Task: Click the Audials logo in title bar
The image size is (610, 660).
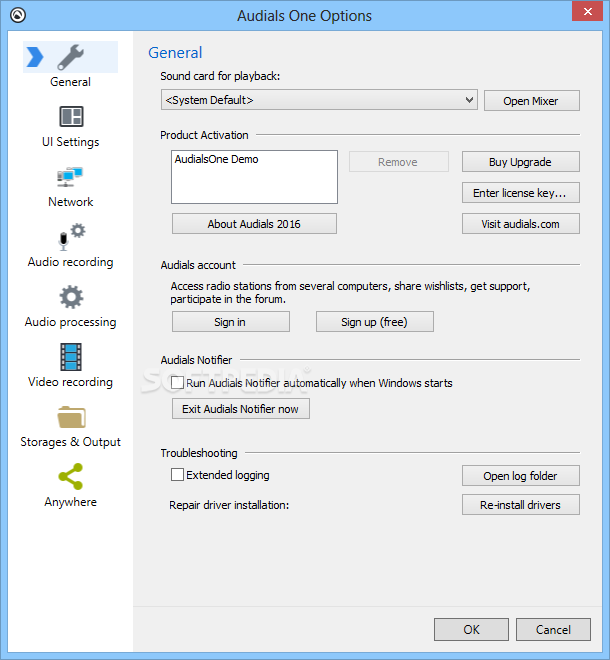Action: click(18, 15)
